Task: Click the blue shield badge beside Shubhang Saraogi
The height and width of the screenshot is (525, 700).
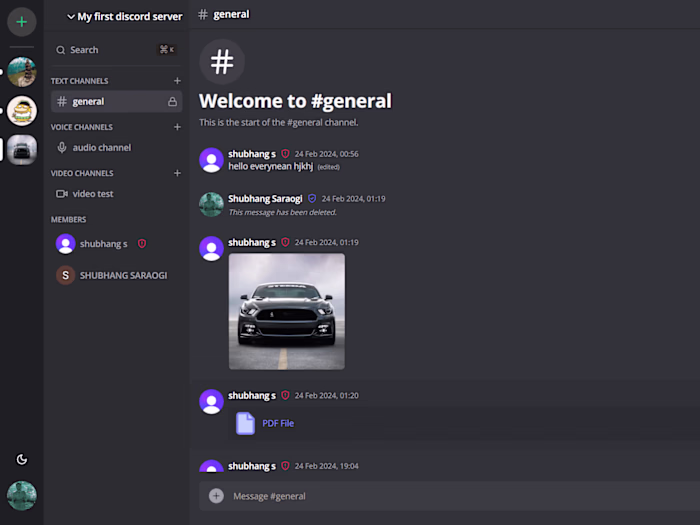Action: (312, 199)
